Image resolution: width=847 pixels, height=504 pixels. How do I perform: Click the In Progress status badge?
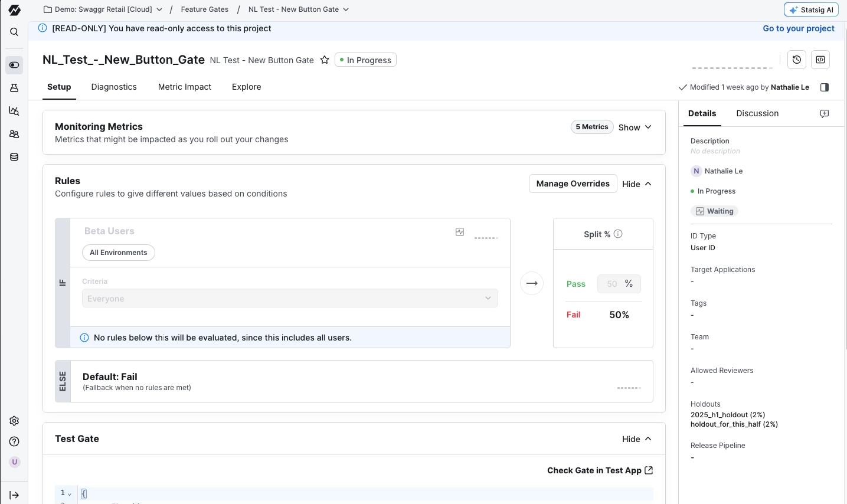[365, 60]
